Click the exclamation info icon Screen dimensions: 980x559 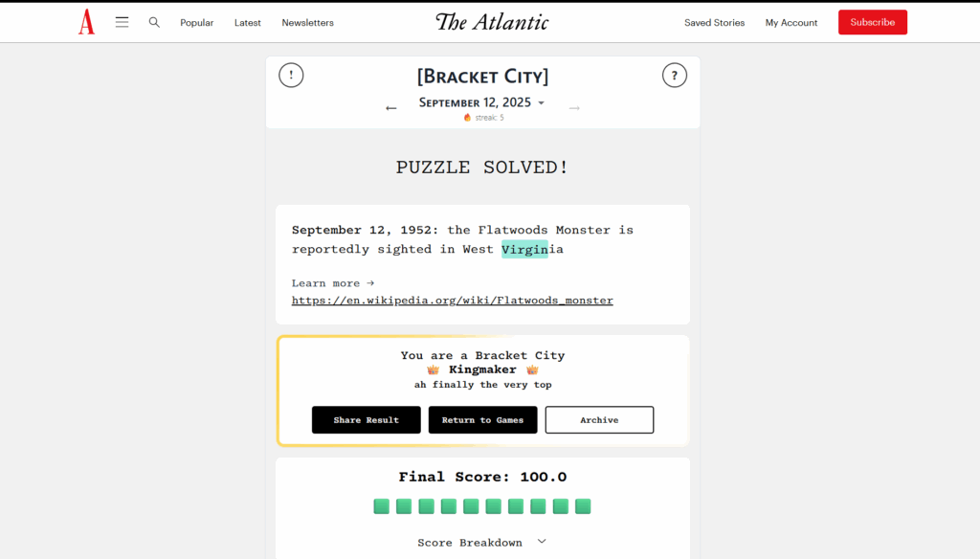[x=291, y=75]
